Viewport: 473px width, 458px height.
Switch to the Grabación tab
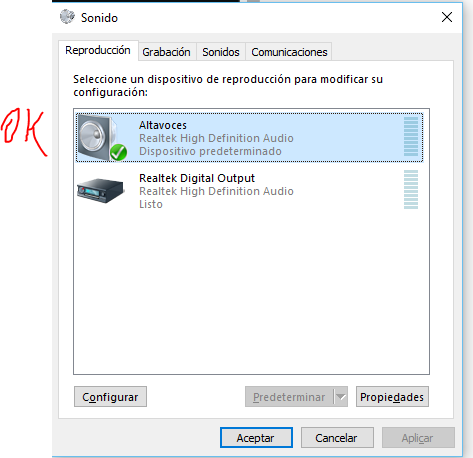[166, 52]
